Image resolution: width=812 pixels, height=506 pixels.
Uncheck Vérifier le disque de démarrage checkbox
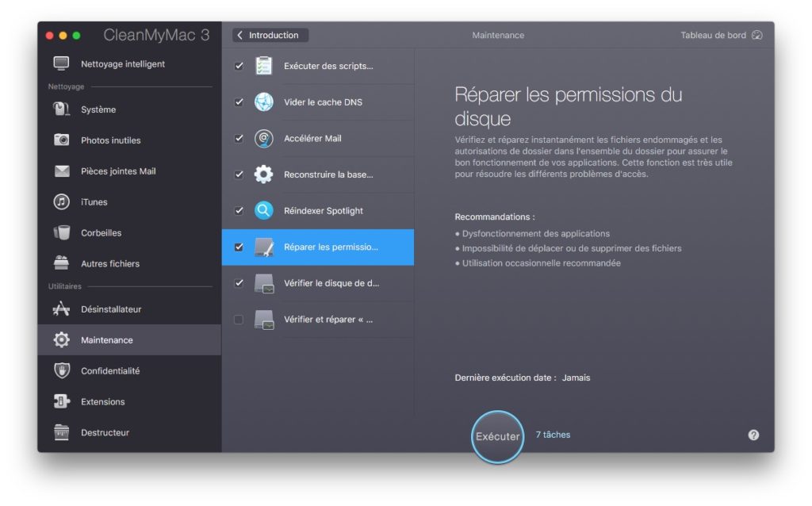point(239,283)
